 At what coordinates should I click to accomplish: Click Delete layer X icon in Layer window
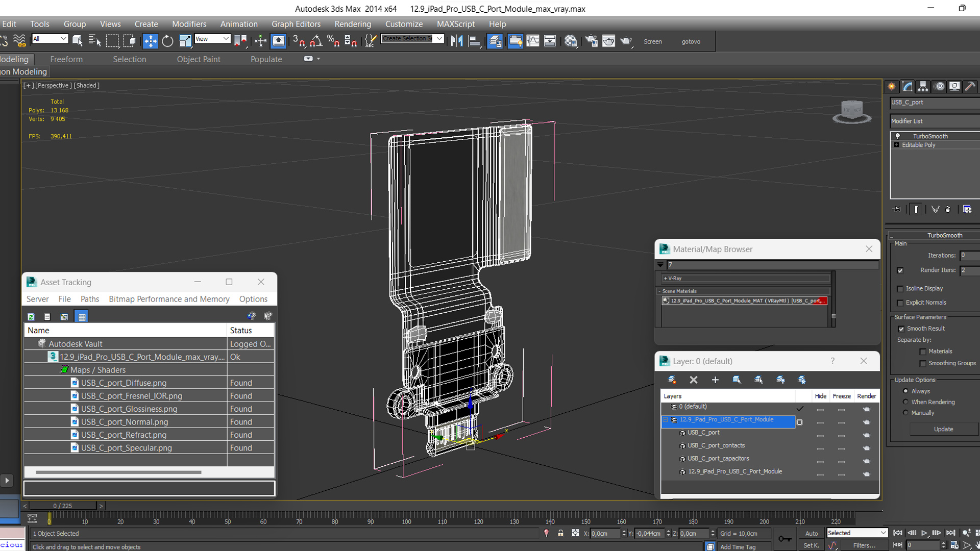coord(693,380)
